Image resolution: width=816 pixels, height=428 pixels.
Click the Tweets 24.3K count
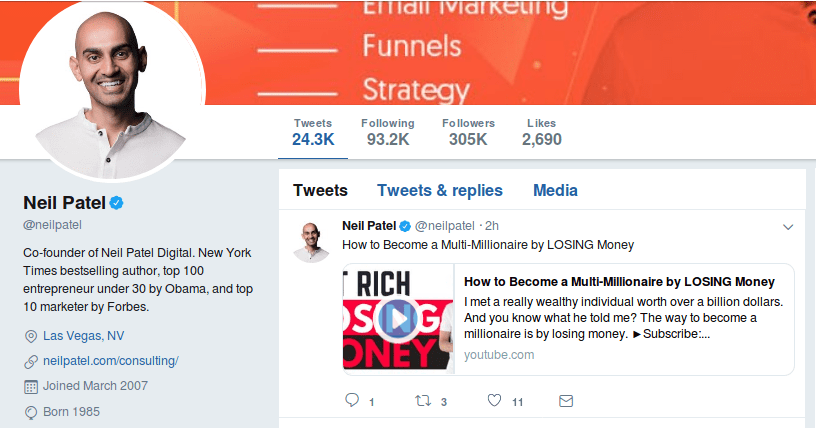click(313, 132)
